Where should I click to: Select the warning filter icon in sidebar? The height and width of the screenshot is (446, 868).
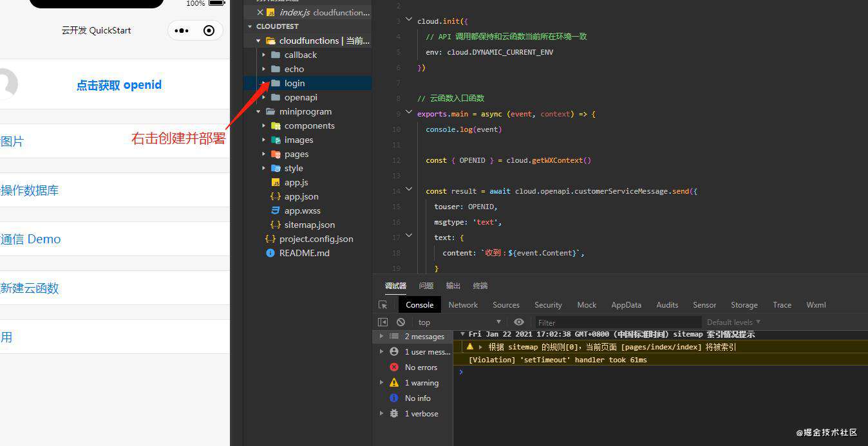(x=394, y=382)
